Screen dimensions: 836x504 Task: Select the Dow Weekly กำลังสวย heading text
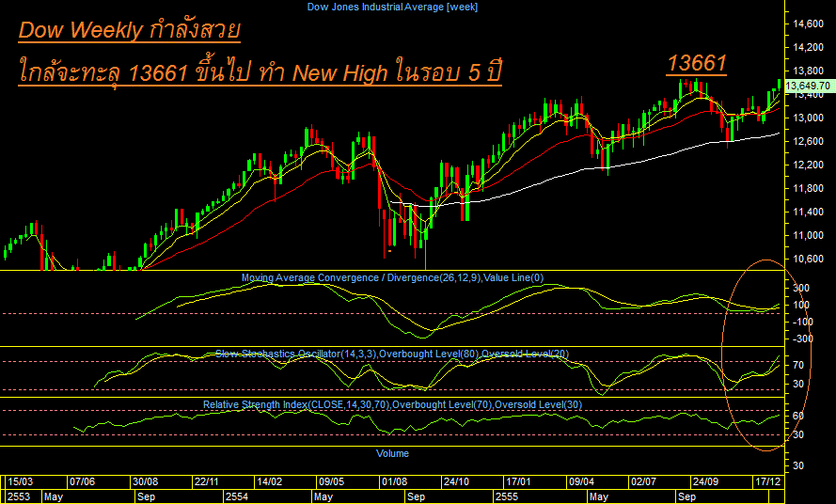coord(130,30)
